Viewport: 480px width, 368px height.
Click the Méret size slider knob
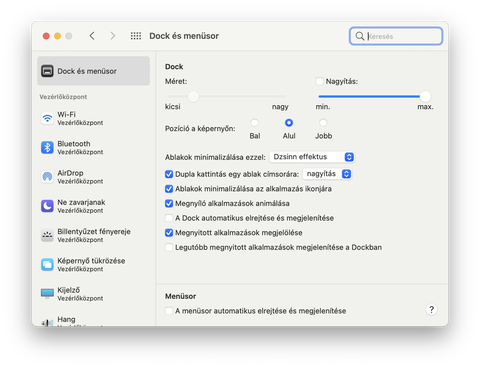pos(193,97)
